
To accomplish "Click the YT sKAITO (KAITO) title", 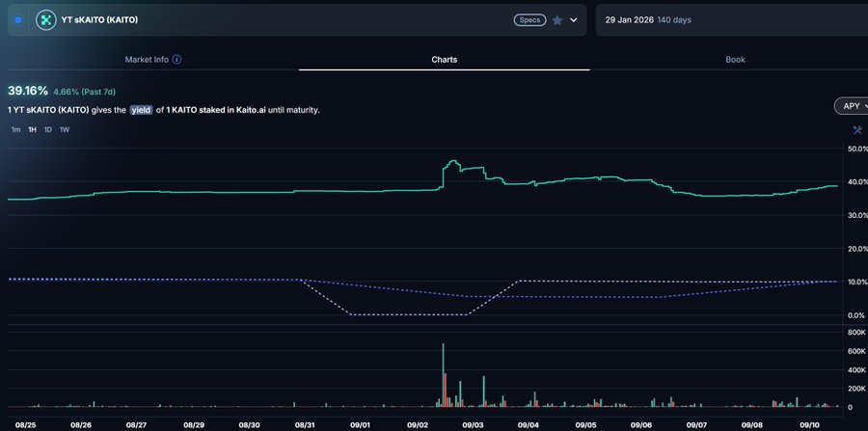I will coord(99,20).
